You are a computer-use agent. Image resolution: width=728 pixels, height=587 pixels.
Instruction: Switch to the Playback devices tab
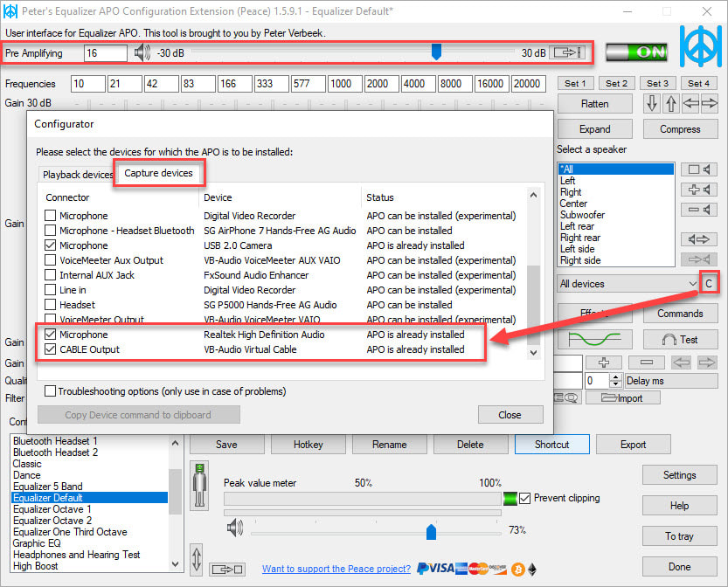[x=78, y=175]
